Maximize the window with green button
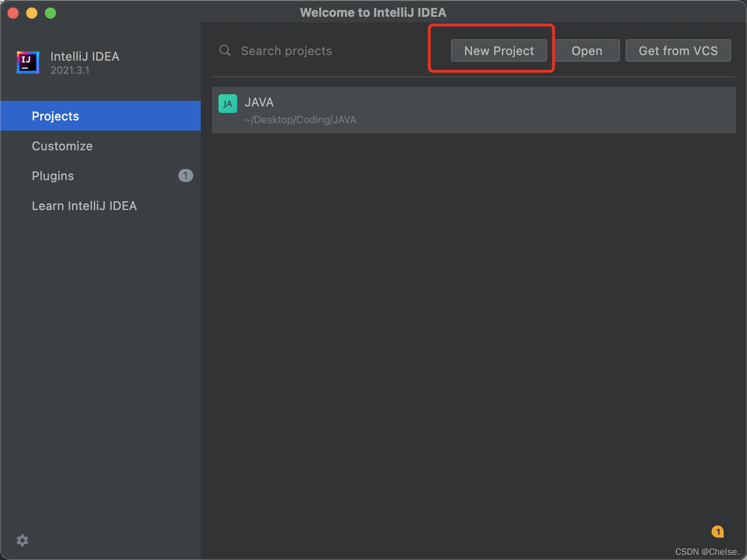The height and width of the screenshot is (560, 747). tap(50, 13)
